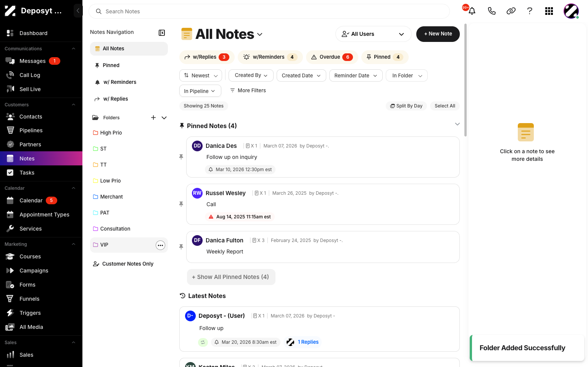Image resolution: width=588 pixels, height=367 pixels.
Task: Open the user profile avatar
Action: tap(571, 11)
